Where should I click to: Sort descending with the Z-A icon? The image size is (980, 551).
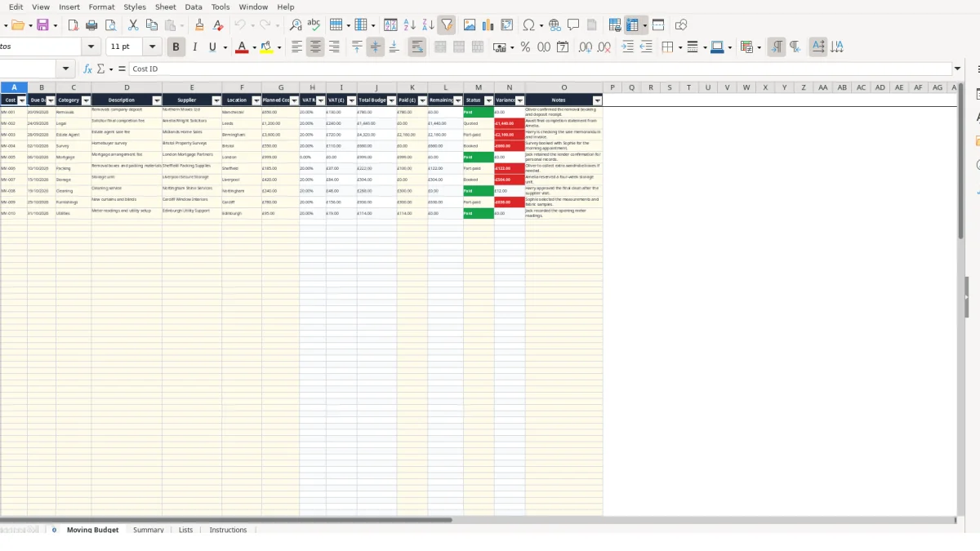point(428,25)
